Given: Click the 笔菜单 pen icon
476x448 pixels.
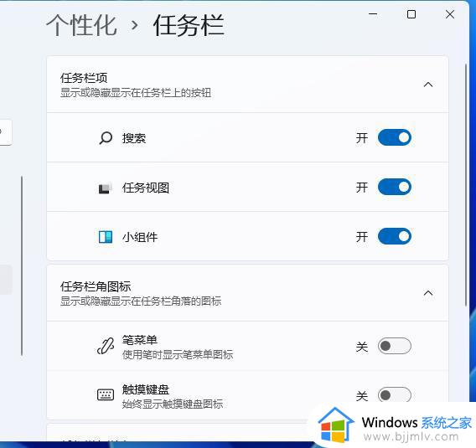Looking at the screenshot, I should [106, 346].
